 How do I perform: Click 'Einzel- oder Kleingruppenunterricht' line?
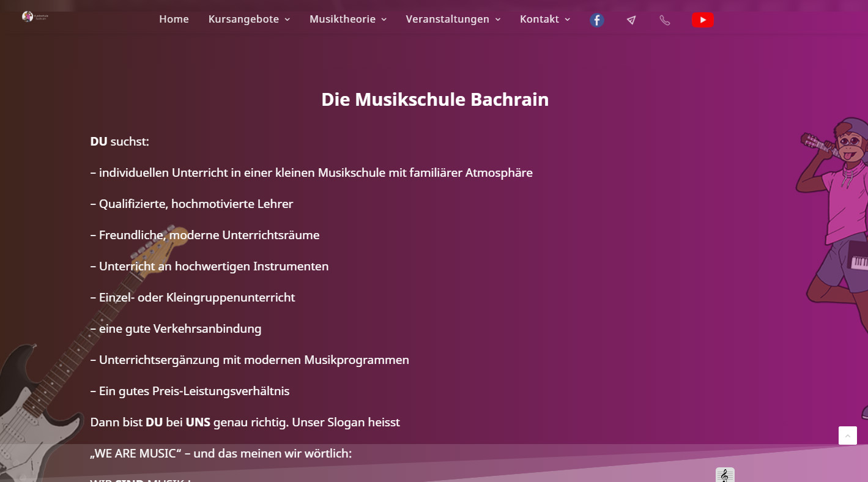[x=192, y=297]
